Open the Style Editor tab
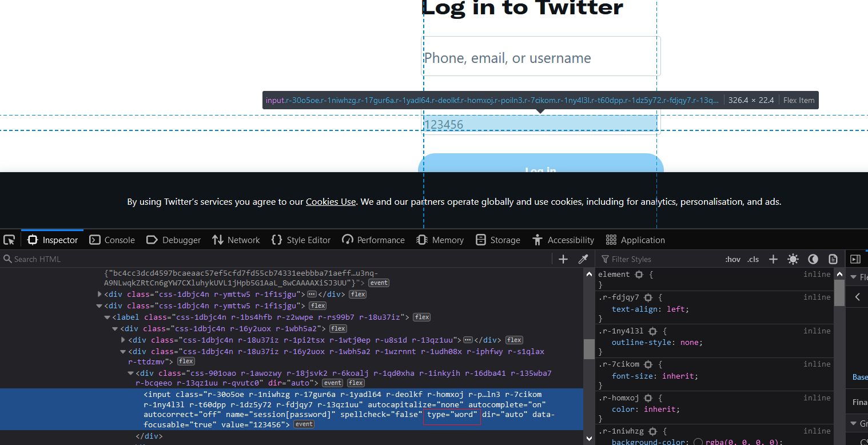The height and width of the screenshot is (445, 868). pyautogui.click(x=301, y=240)
